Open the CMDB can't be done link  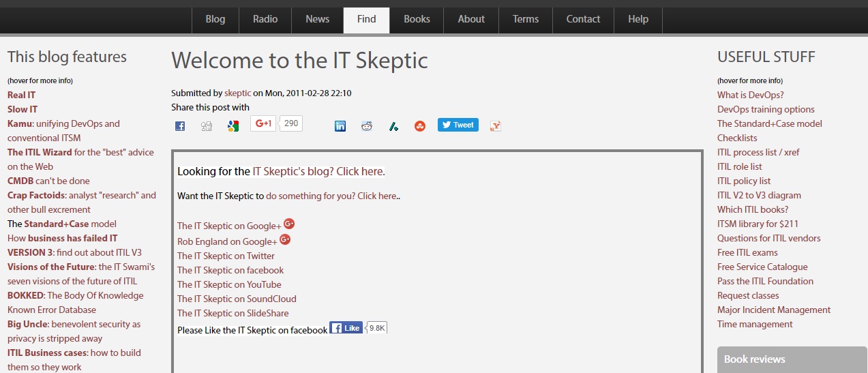48,181
